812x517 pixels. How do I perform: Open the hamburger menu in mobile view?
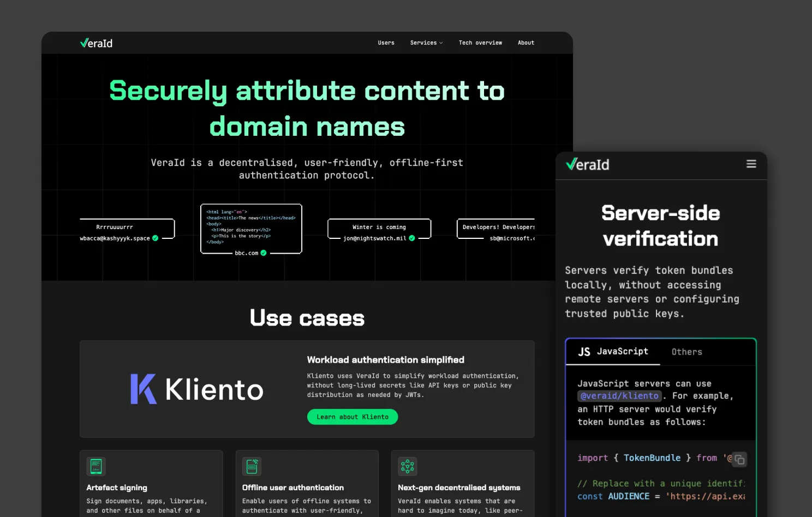pos(751,164)
